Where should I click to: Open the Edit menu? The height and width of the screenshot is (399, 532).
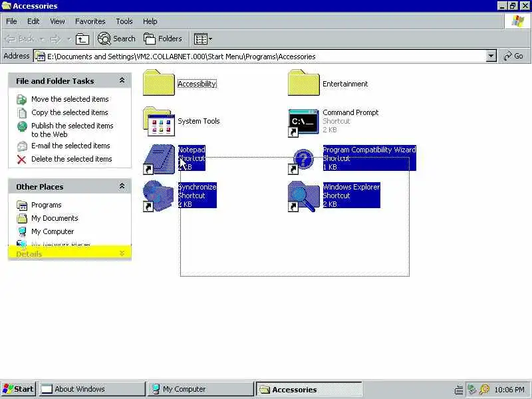click(33, 21)
